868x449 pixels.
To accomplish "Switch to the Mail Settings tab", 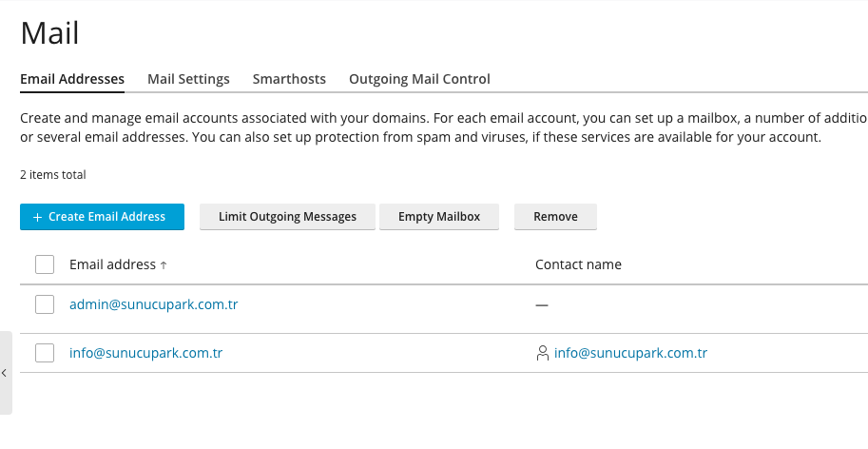I will [188, 79].
